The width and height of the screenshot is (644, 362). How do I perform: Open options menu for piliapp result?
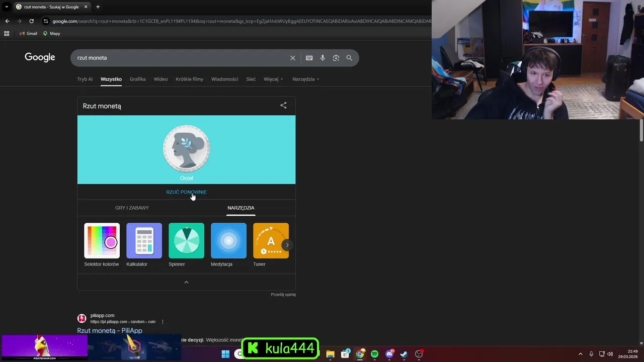coord(163,322)
